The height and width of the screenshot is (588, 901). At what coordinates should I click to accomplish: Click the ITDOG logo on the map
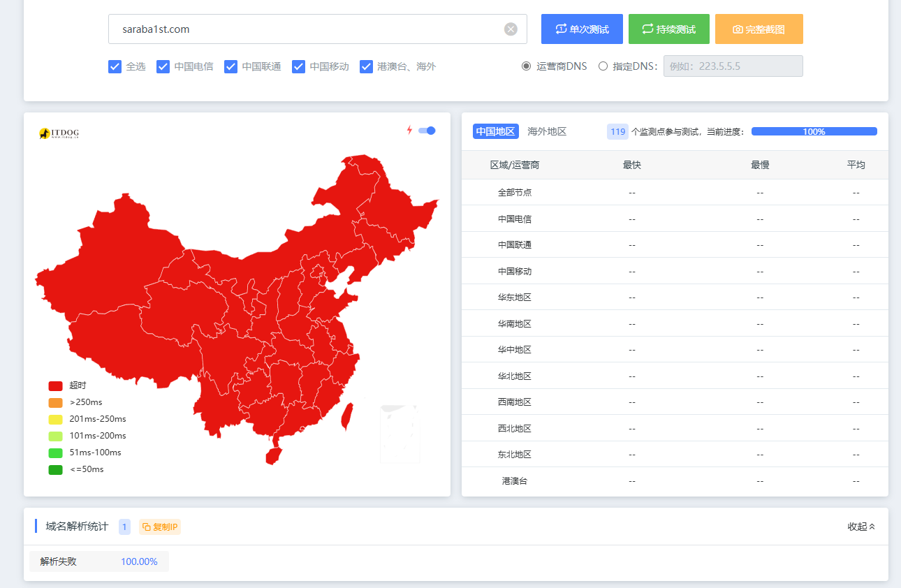tap(57, 133)
